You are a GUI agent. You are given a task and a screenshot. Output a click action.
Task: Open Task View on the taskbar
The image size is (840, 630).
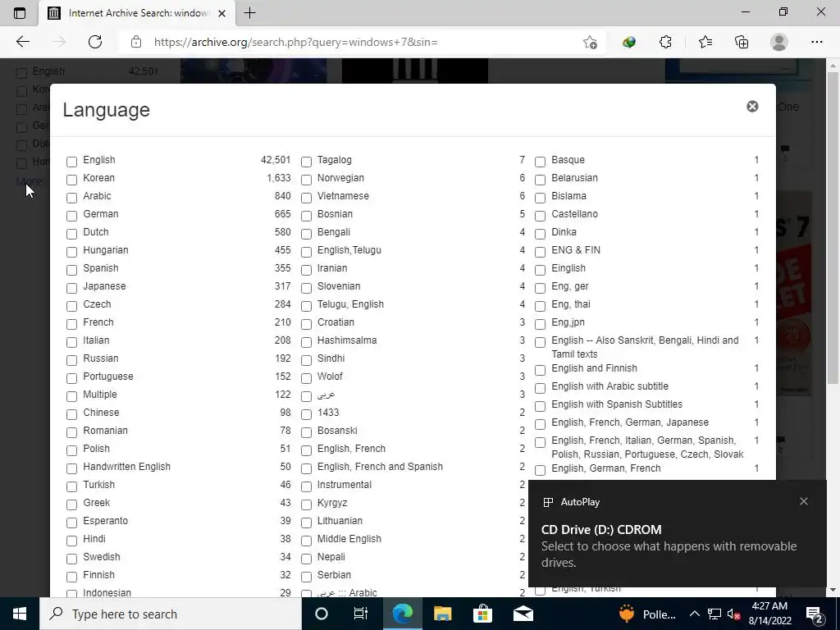click(x=361, y=614)
